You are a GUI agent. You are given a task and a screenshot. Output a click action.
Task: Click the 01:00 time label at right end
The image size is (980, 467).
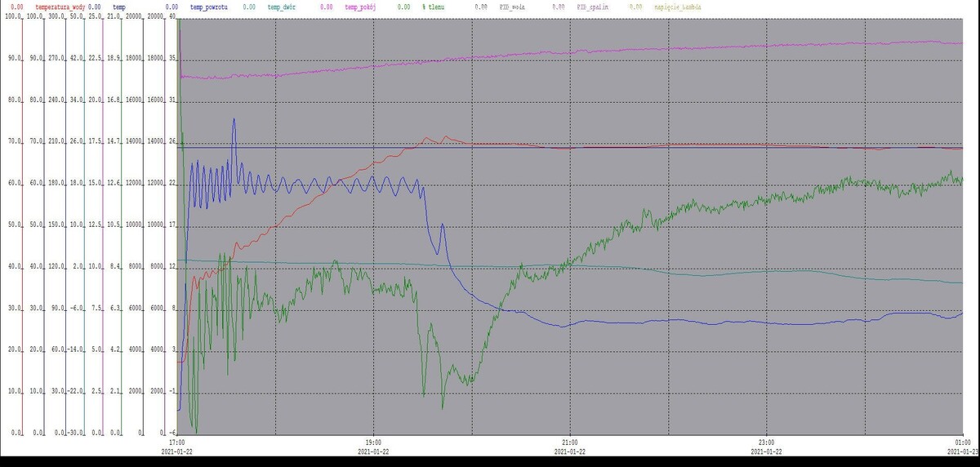(x=963, y=441)
